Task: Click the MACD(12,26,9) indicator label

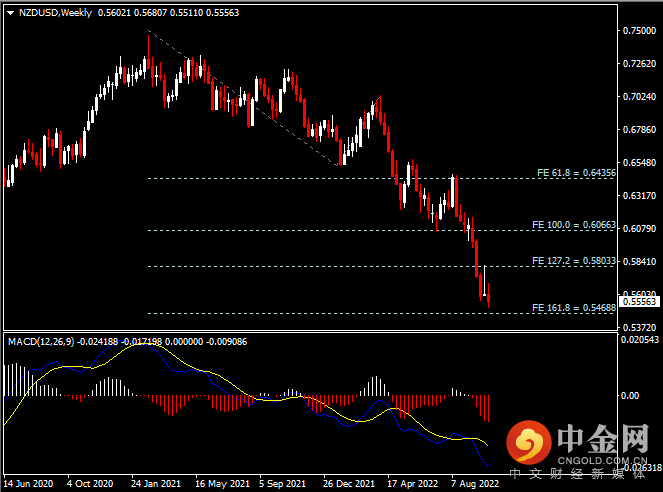Action: [41, 342]
